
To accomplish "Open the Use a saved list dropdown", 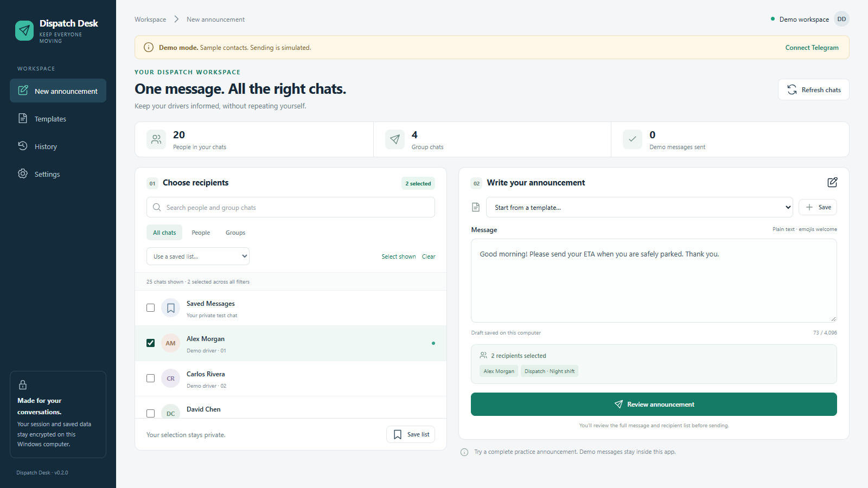I will point(198,256).
